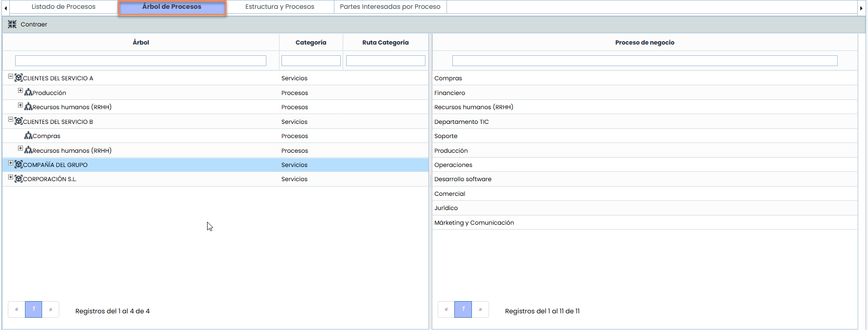Expand the COMPAÑÍA DEL GRUPO node
Screen dimensions: 868x330
(10, 163)
